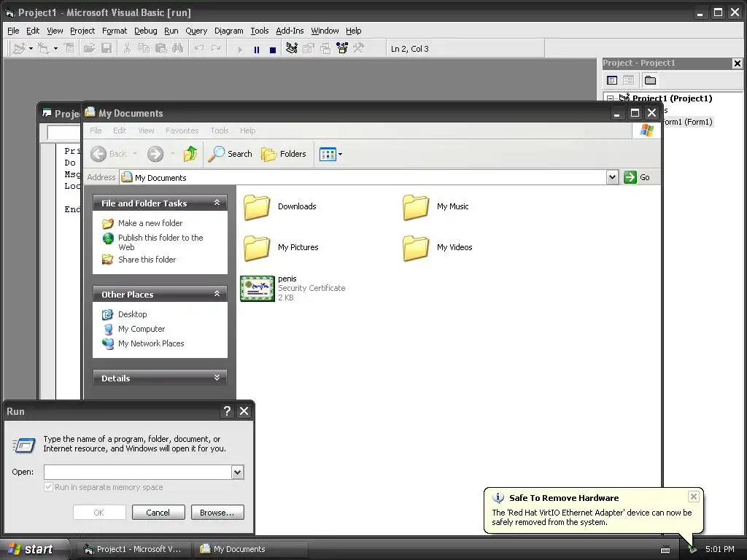The image size is (747, 560).
Task: Click the Go button beside Address bar
Action: 637,177
